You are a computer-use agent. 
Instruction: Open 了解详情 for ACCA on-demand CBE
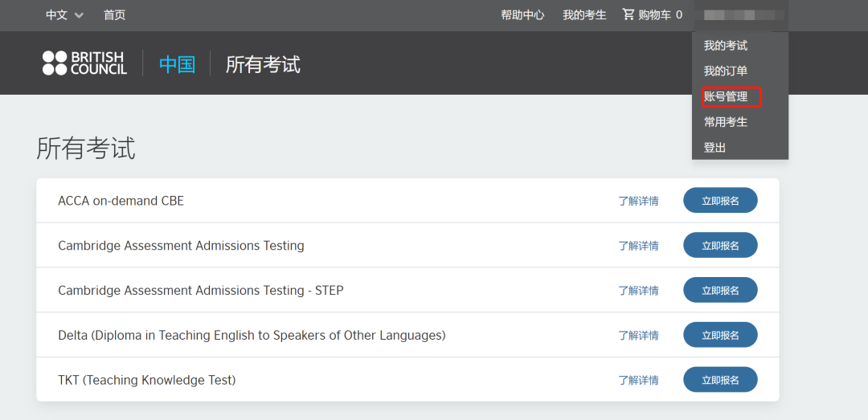click(638, 201)
